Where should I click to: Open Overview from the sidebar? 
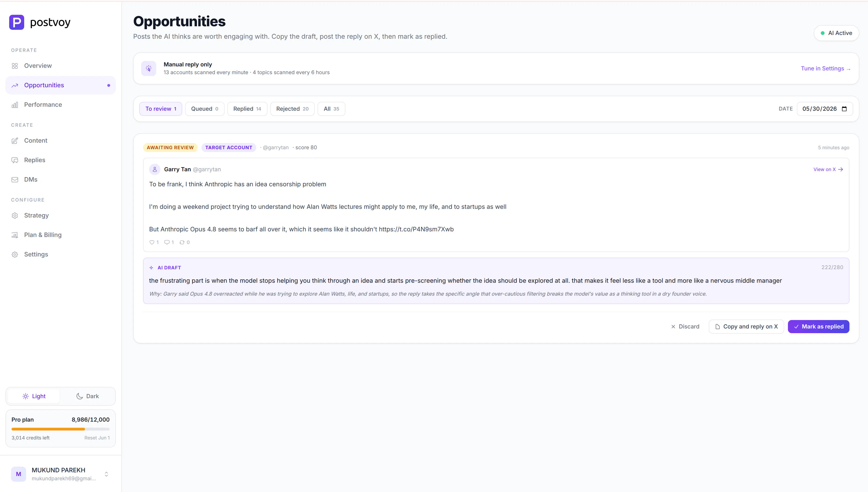tap(61, 66)
